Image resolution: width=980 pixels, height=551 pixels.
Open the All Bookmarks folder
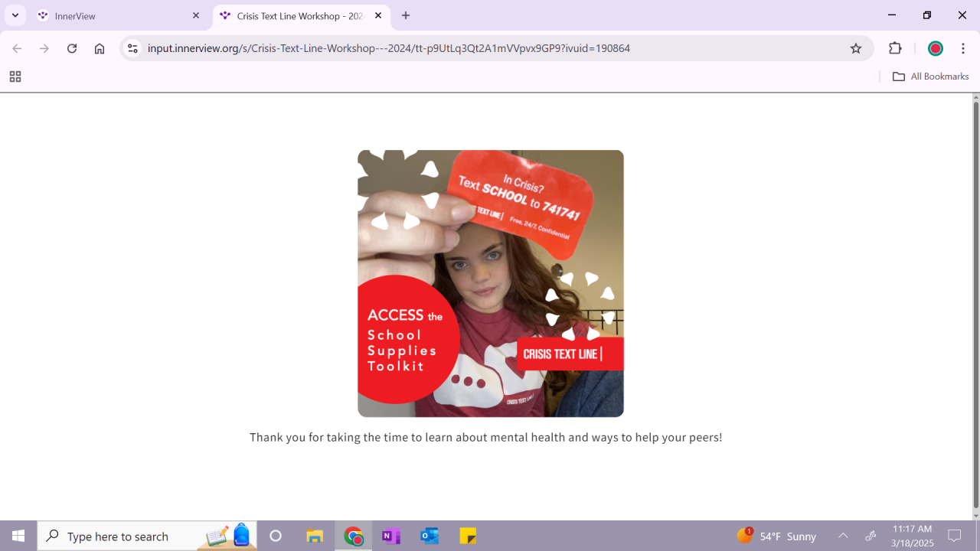(930, 77)
